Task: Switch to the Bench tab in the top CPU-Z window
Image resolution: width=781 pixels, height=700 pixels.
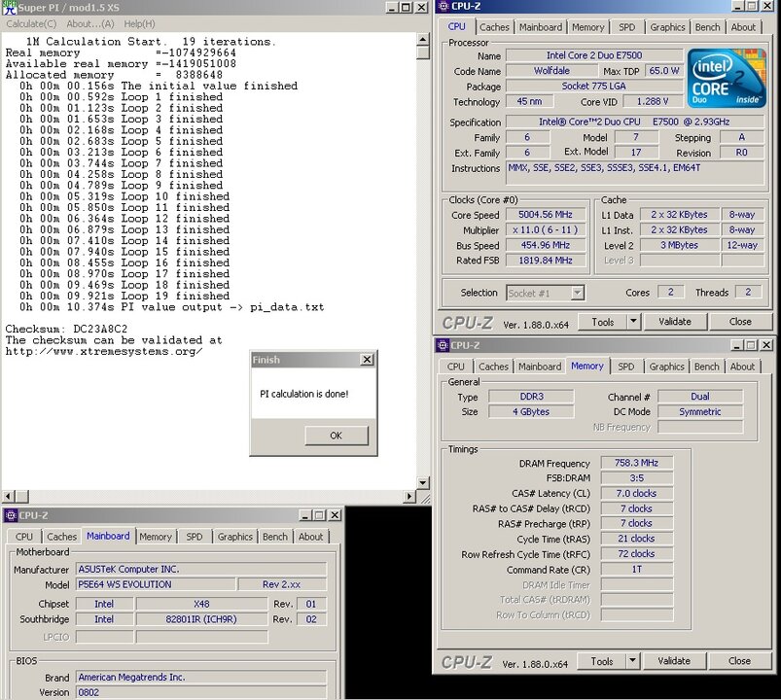Action: point(707,27)
